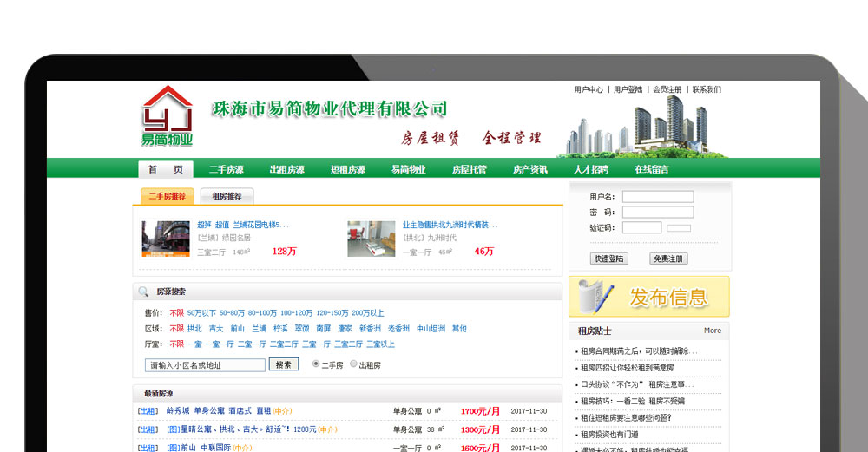This screenshot has height=452, width=868.
Task: Open the 九洲时代 listing photo thumbnail
Action: [371, 239]
